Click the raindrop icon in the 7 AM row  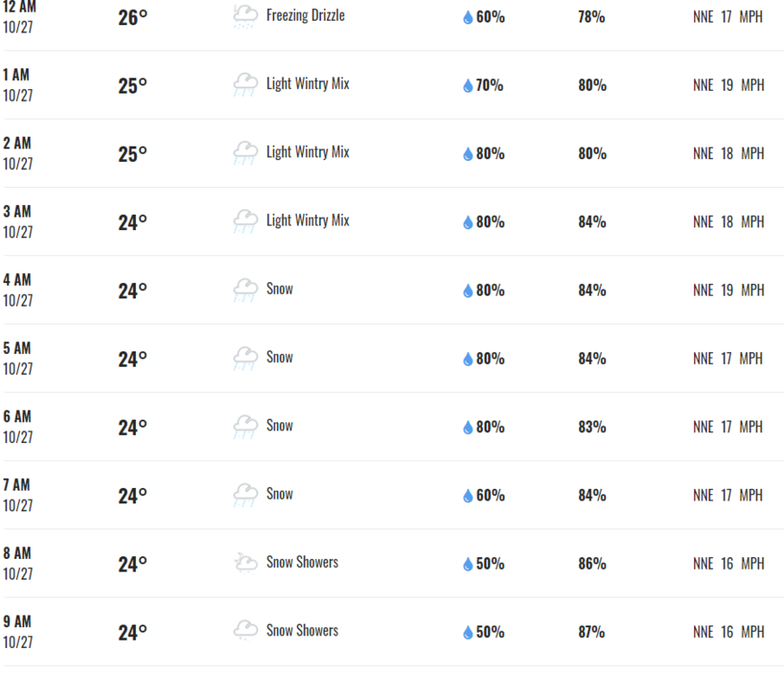click(x=468, y=496)
